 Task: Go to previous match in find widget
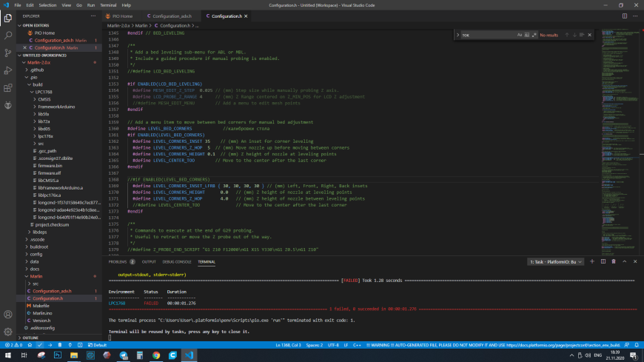[567, 35]
